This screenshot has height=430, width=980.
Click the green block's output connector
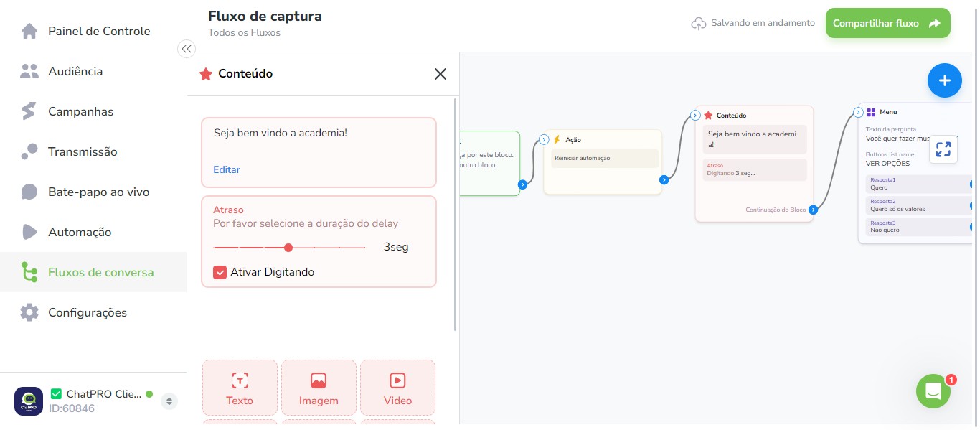[x=522, y=184]
